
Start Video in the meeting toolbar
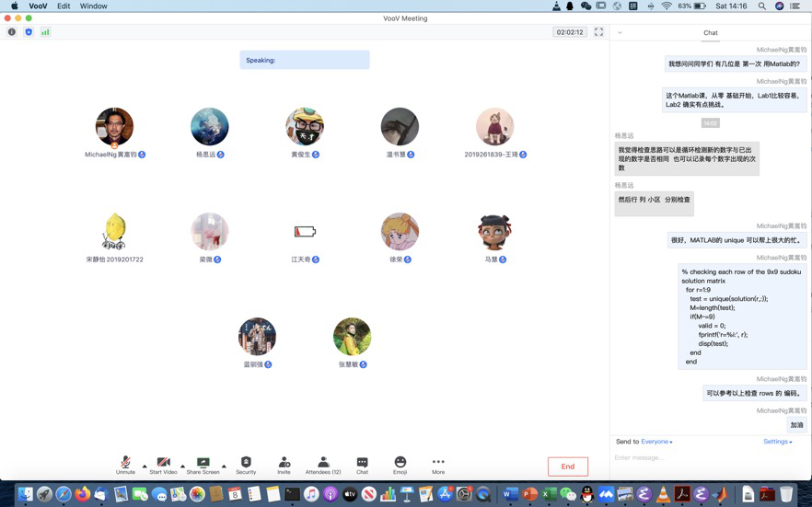(163, 463)
